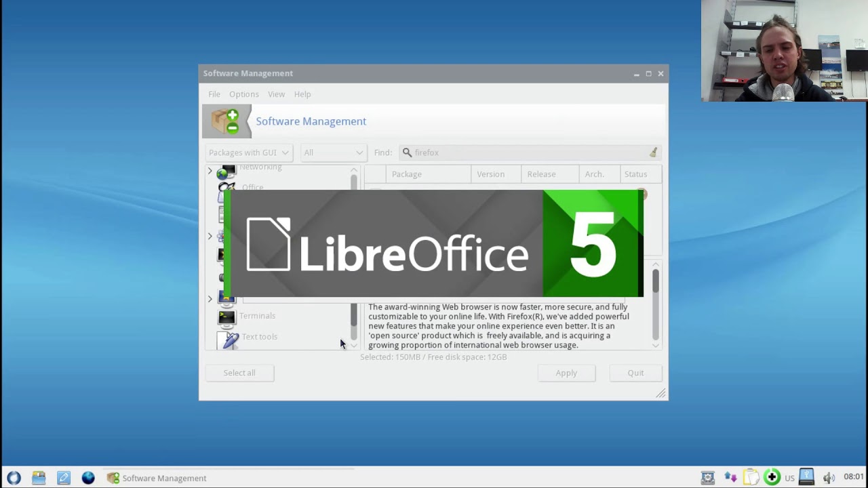Viewport: 868px width, 488px height.
Task: Open the clipboard manager tray icon
Action: [751, 478]
